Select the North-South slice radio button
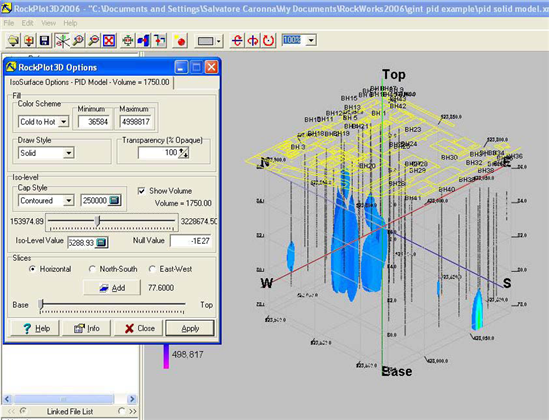 [x=92, y=269]
